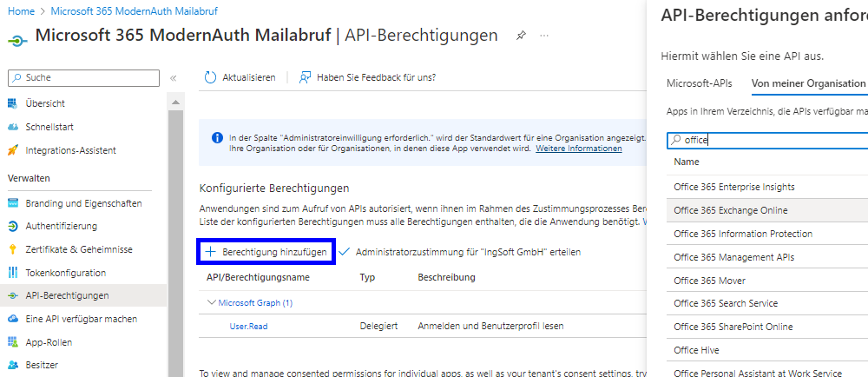Select the Von meiner Organisation tab
868x377 pixels.
pyautogui.click(x=808, y=83)
